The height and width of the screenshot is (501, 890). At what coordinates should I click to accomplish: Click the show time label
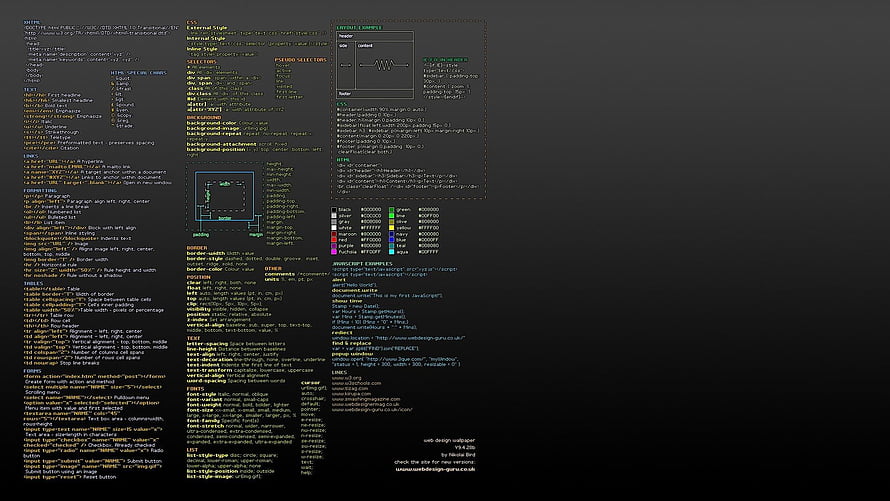(347, 301)
